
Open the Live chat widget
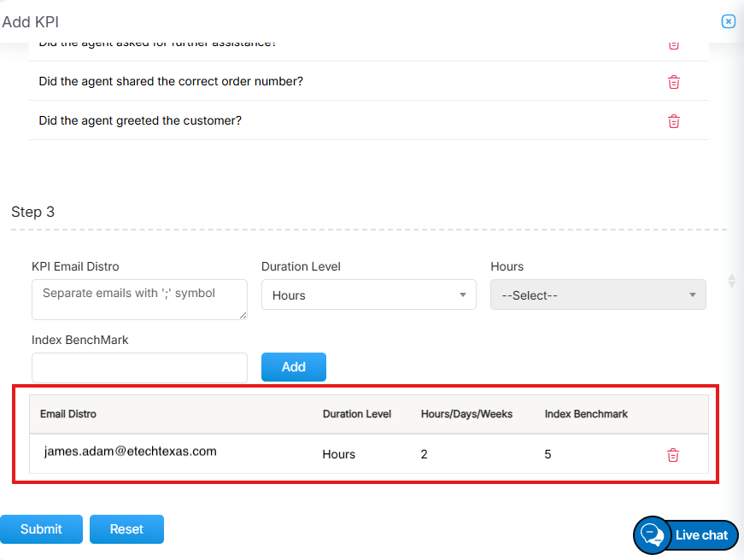point(685,535)
